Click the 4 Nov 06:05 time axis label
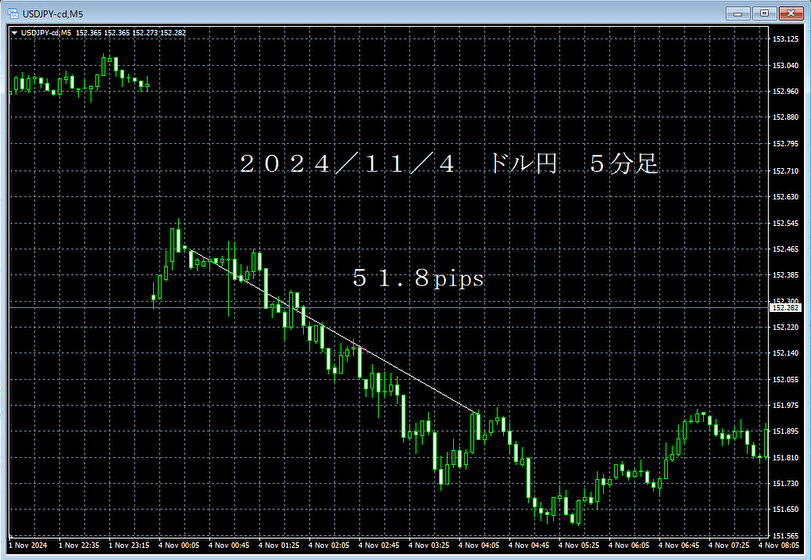Image resolution: width=811 pixels, height=560 pixels. (x=629, y=545)
